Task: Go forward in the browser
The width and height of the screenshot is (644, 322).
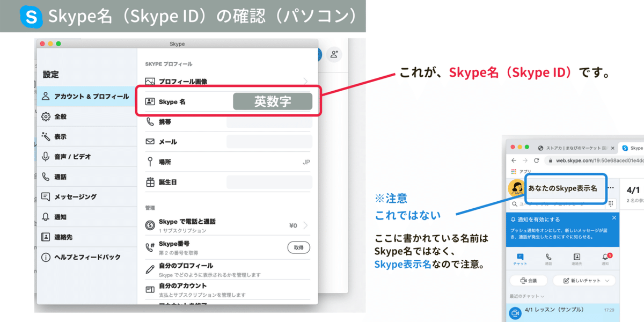Action: coord(525,160)
